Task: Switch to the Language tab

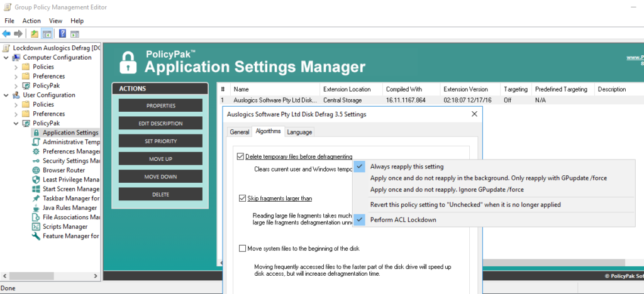Action: [299, 132]
